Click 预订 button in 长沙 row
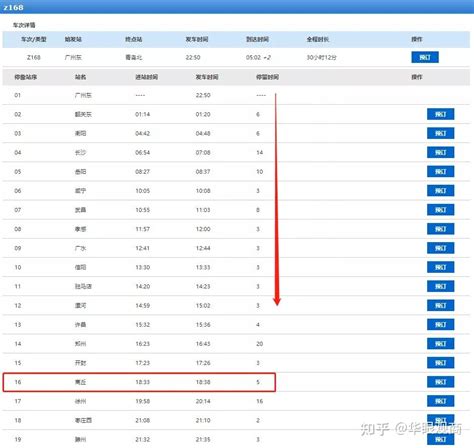 click(x=440, y=153)
